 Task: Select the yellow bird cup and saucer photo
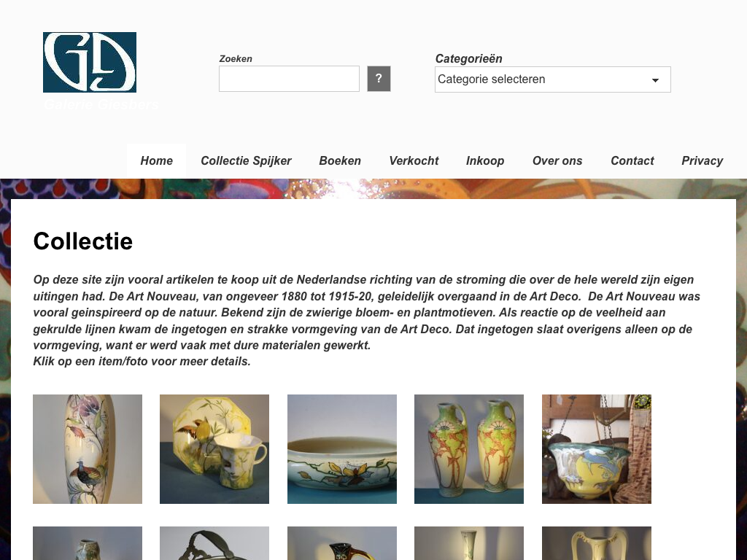[x=214, y=449]
